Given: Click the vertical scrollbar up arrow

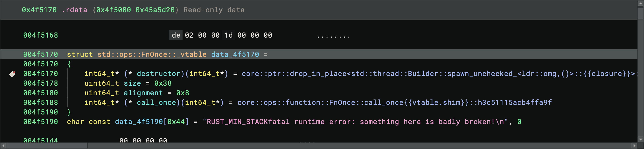Looking at the screenshot, I should pos(641,3).
